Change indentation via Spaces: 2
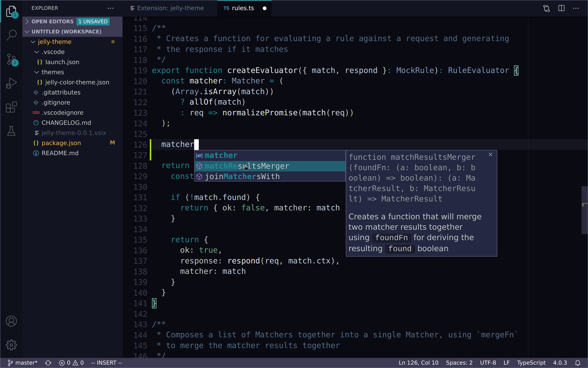Viewport: 588px width, 368px height. point(459,363)
